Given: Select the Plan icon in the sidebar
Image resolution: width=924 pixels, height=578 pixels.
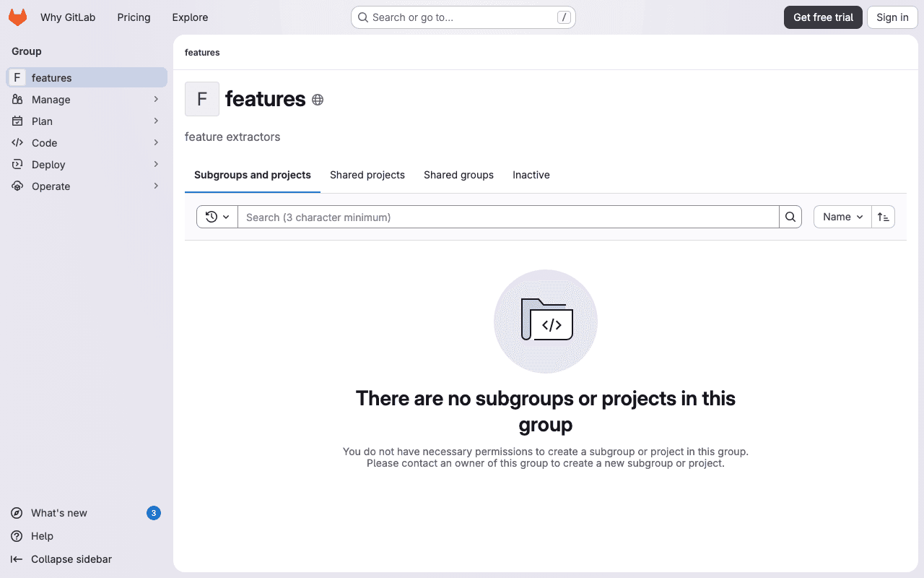Looking at the screenshot, I should click(17, 121).
